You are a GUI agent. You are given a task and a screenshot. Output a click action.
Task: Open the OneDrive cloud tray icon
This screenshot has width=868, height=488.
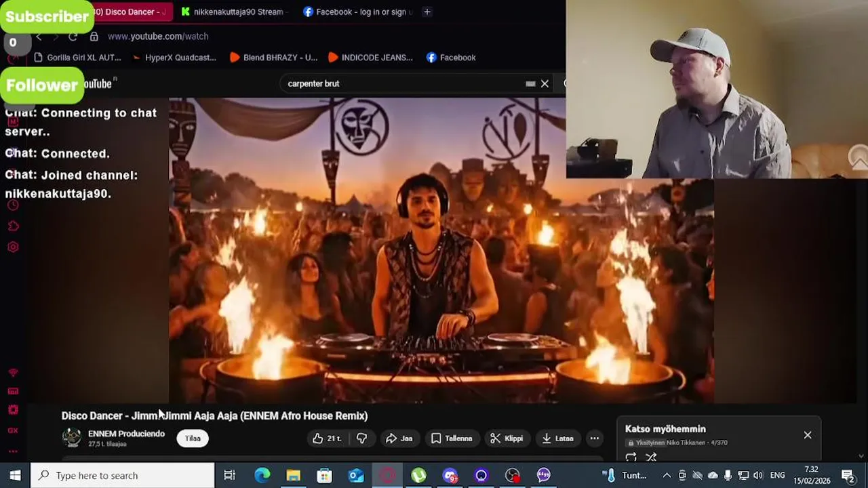coord(713,475)
